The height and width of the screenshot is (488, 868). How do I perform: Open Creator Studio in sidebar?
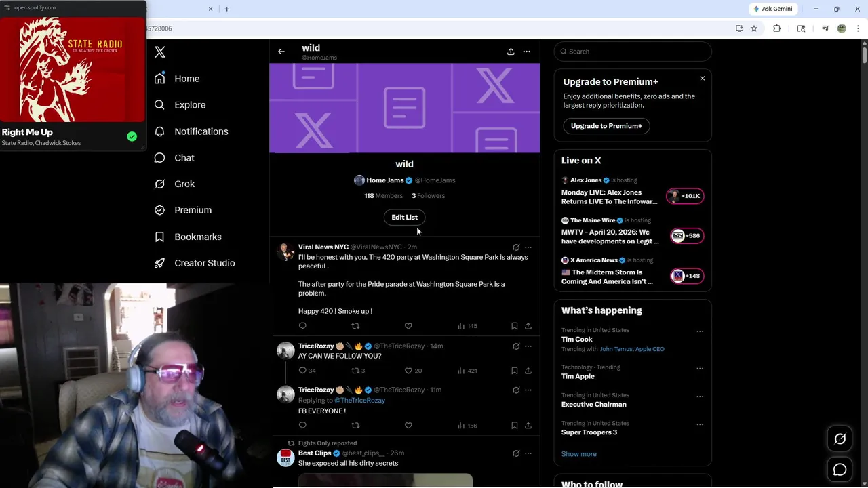click(195, 263)
